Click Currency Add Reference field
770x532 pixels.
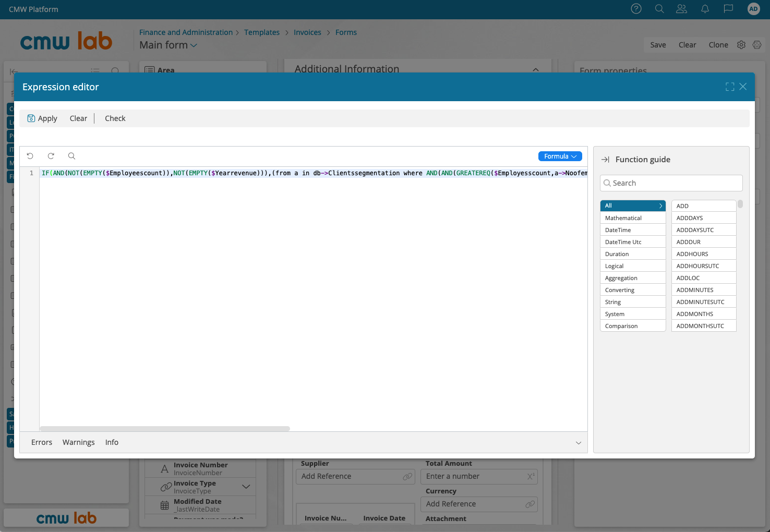click(x=479, y=504)
